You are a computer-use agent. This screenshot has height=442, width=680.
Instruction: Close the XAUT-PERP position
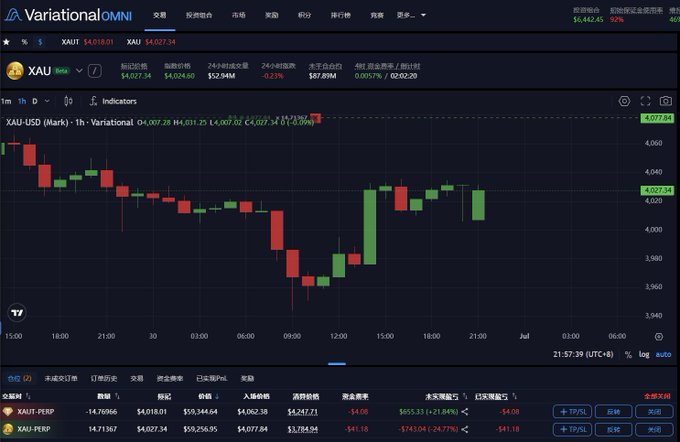[654, 412]
